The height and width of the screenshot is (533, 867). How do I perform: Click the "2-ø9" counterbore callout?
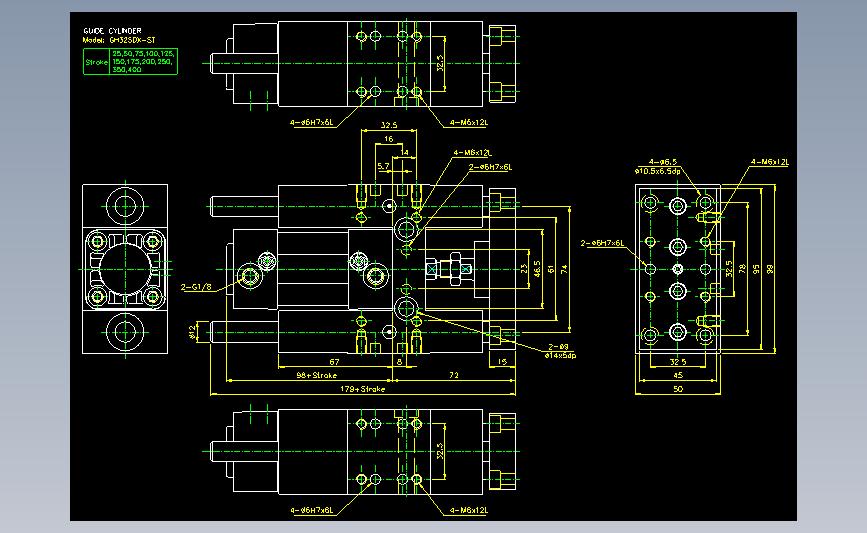pos(558,347)
